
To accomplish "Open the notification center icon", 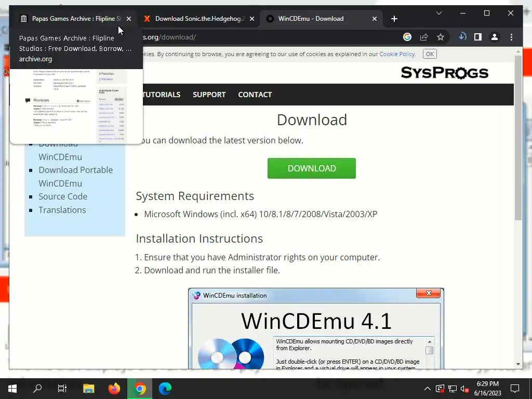I will click(515, 389).
